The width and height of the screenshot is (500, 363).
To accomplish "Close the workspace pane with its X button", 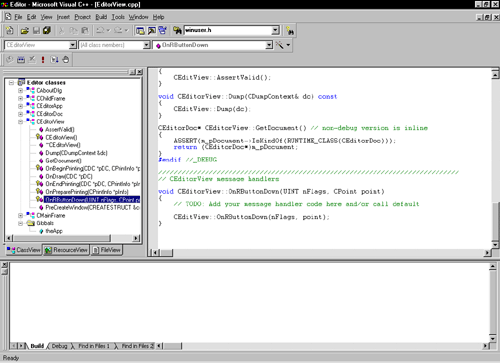I will [x=140, y=72].
